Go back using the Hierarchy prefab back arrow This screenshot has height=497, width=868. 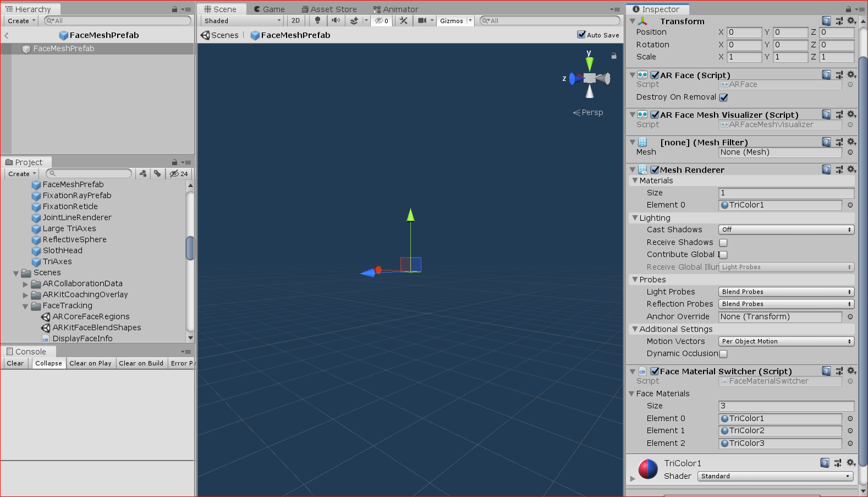7,35
